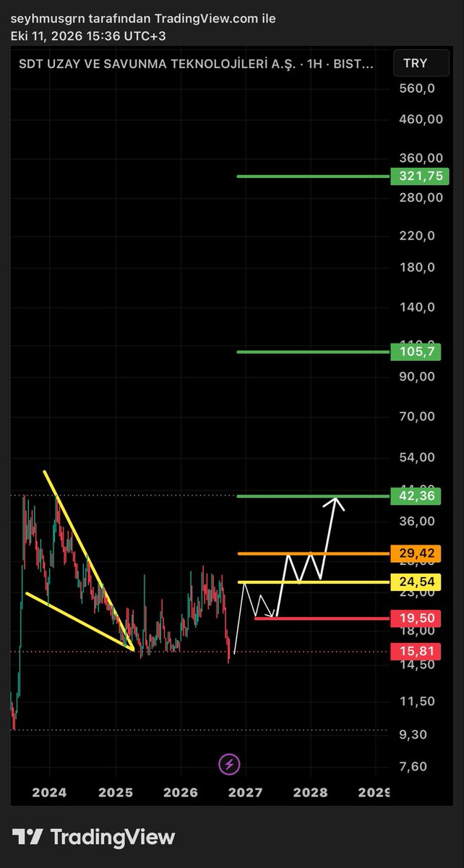Click the 2027 time axis label
This screenshot has width=464, height=868.
[246, 792]
